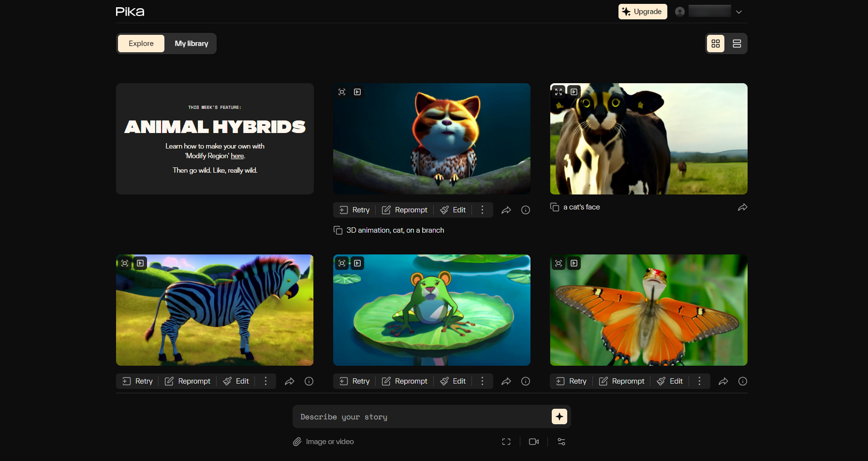Open More options for the frog video
Image resolution: width=868 pixels, height=461 pixels.
tap(482, 381)
